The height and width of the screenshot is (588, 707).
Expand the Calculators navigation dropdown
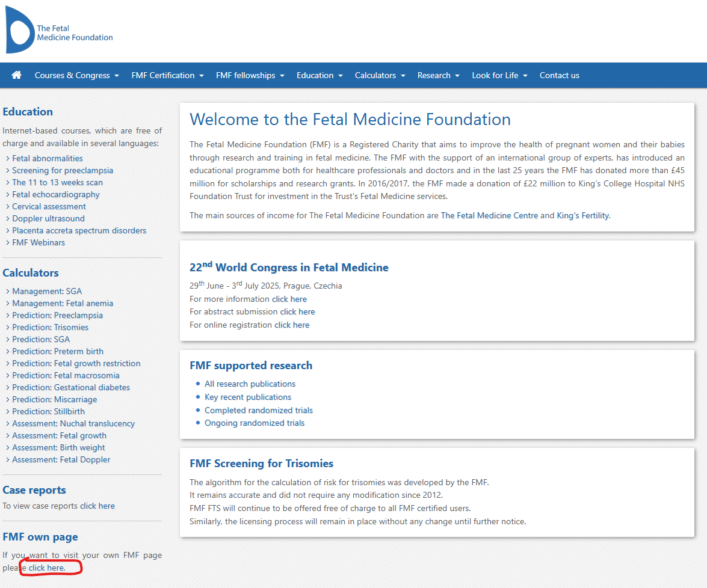coord(380,75)
